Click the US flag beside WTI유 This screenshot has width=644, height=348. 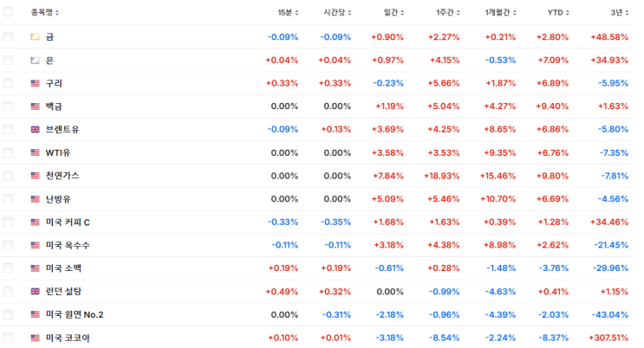tap(35, 152)
